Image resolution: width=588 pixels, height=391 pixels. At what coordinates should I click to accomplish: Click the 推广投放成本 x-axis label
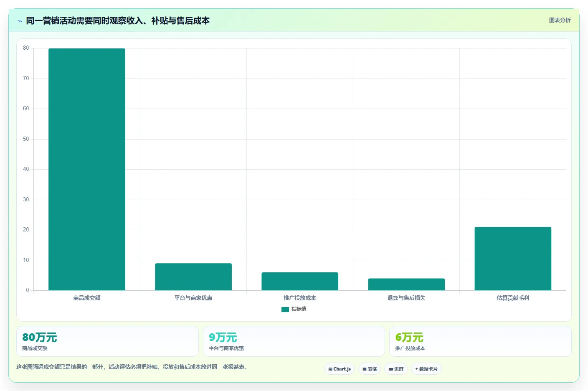300,298
